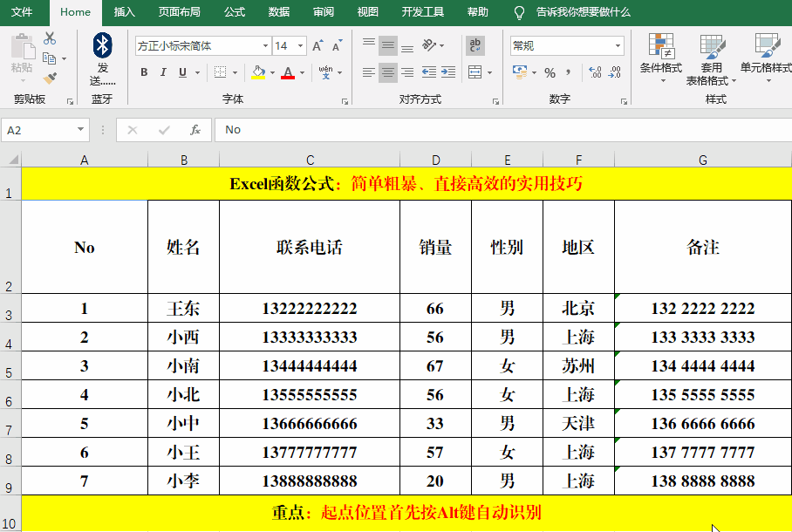Viewport: 792px width, 532px height.
Task: Open Conditional Formatting (条件格式)
Action: (x=660, y=59)
